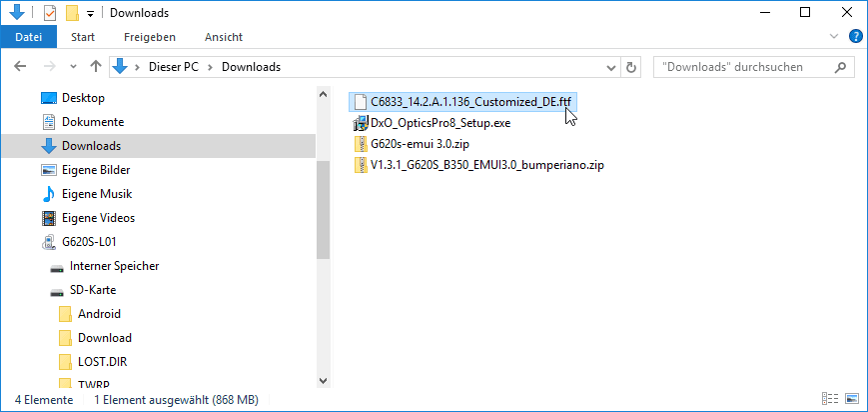The width and height of the screenshot is (868, 412).
Task: Go up one folder level
Action: [x=96, y=67]
